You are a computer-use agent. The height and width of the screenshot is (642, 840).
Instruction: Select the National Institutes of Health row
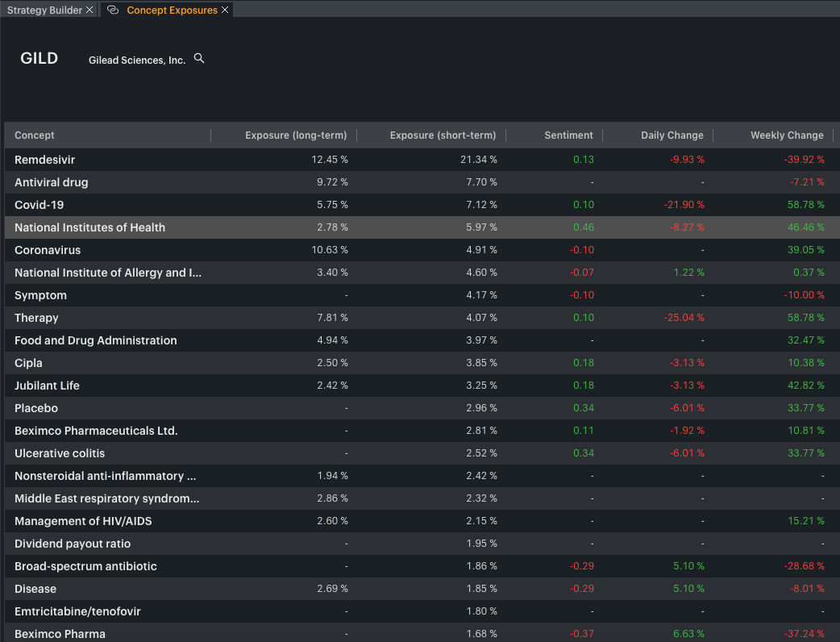[422, 227]
